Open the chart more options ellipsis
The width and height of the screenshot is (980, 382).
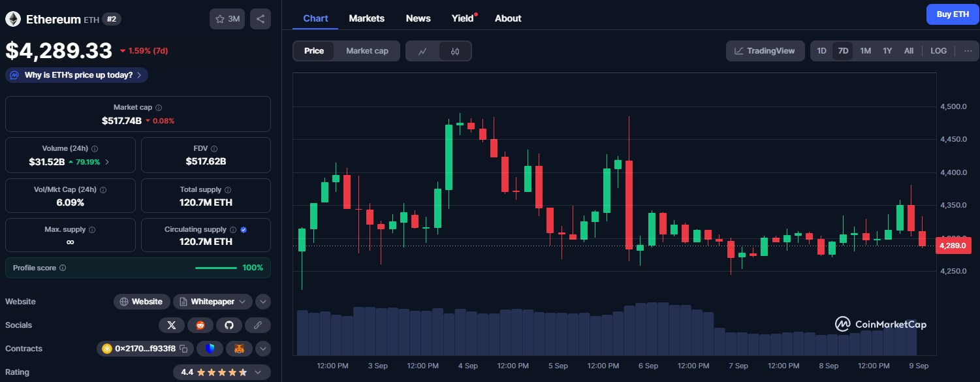968,51
